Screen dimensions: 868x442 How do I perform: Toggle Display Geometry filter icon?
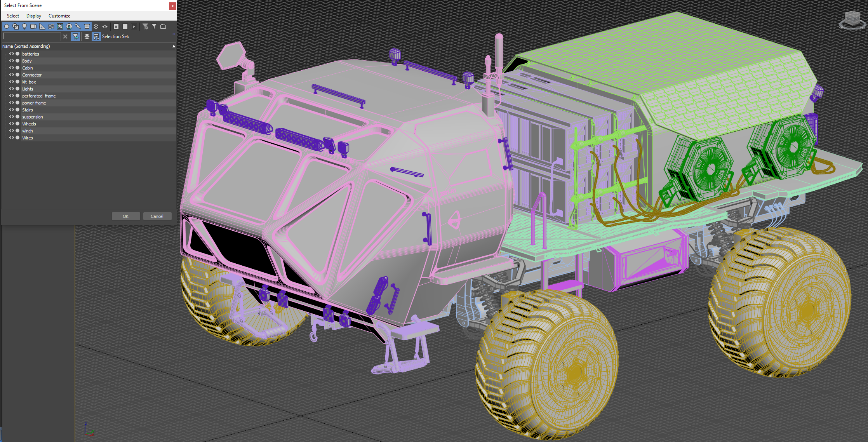click(7, 26)
